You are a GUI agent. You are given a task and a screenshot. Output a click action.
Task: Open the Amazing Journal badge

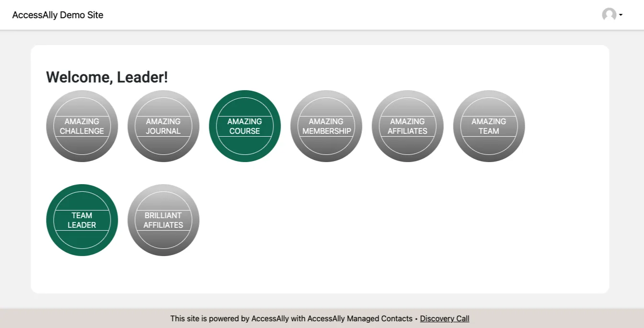click(x=163, y=126)
